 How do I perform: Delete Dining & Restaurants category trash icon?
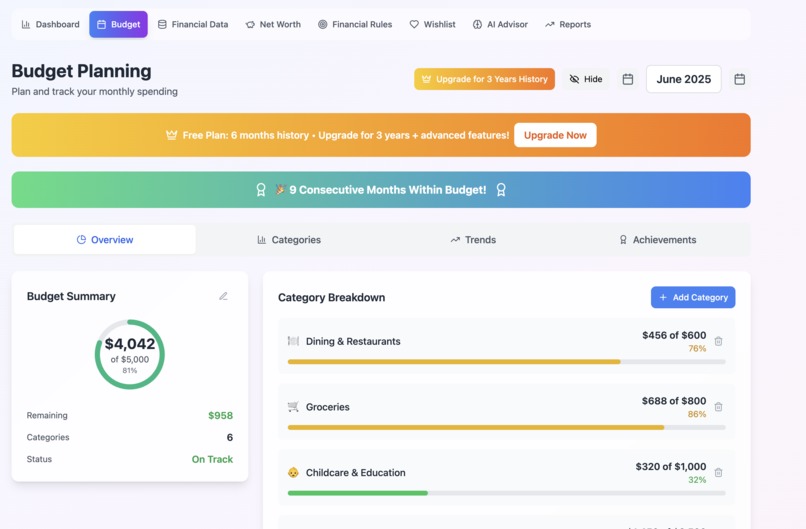point(719,341)
